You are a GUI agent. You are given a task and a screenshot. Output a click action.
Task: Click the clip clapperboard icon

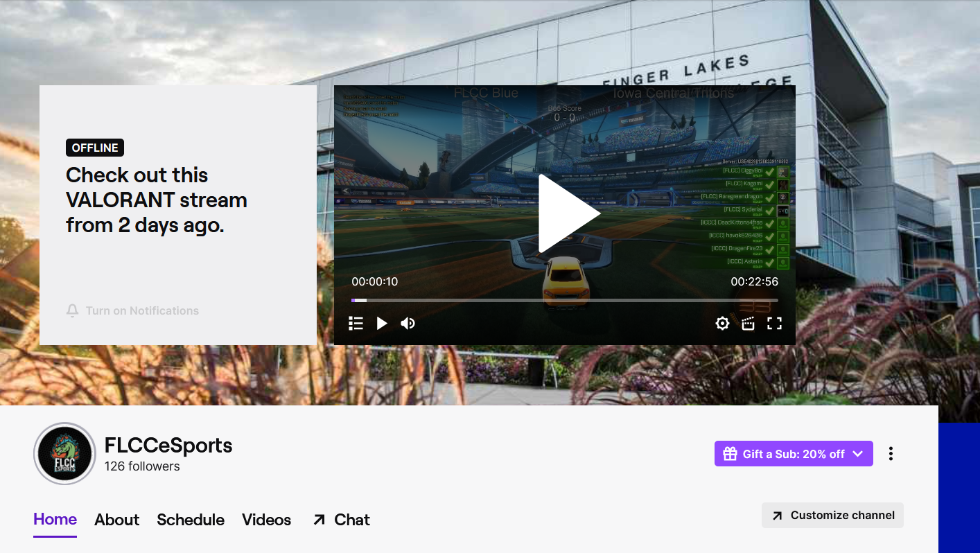748,323
